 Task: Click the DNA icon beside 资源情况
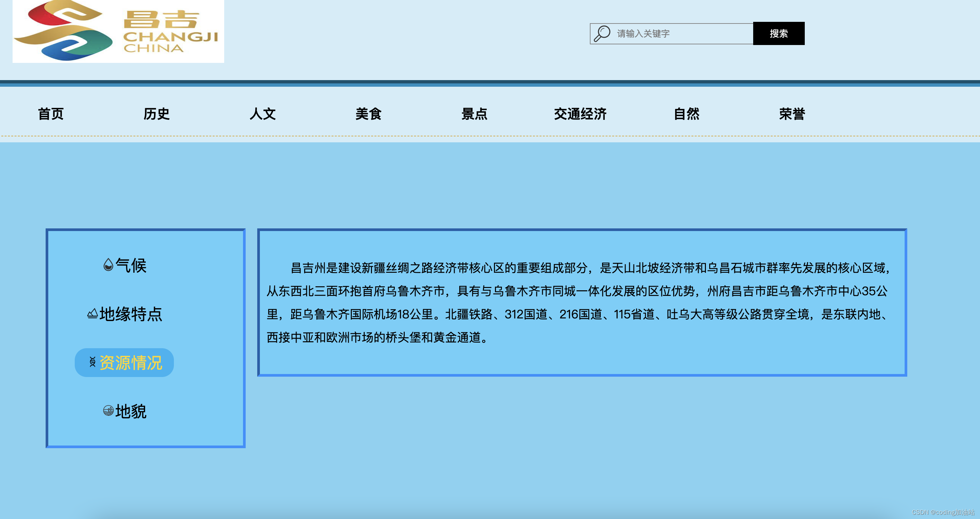point(93,362)
